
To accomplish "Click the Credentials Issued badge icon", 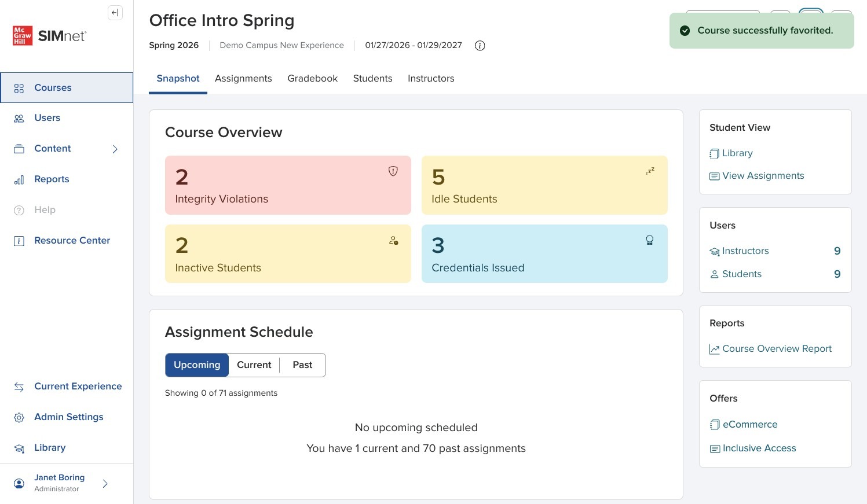I will (650, 240).
